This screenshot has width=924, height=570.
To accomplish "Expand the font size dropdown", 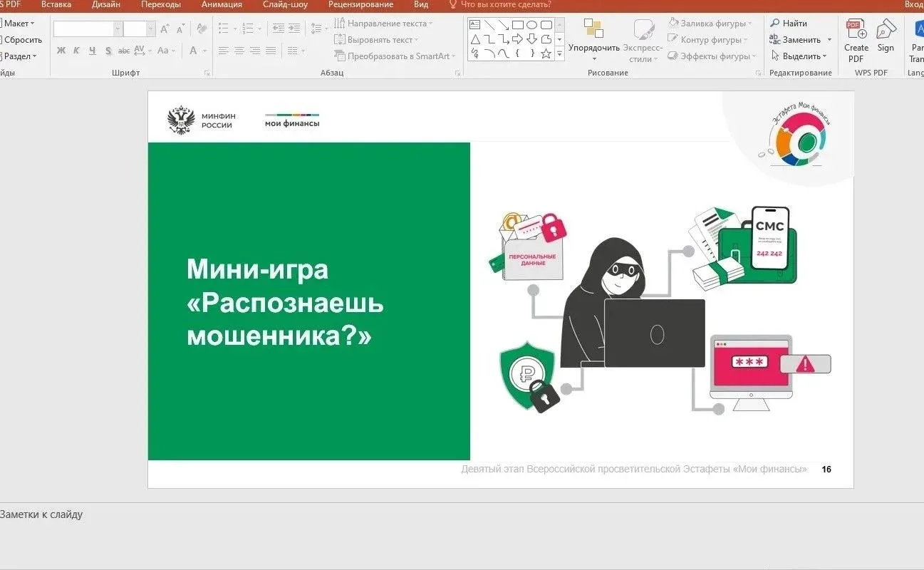I will pos(151,29).
